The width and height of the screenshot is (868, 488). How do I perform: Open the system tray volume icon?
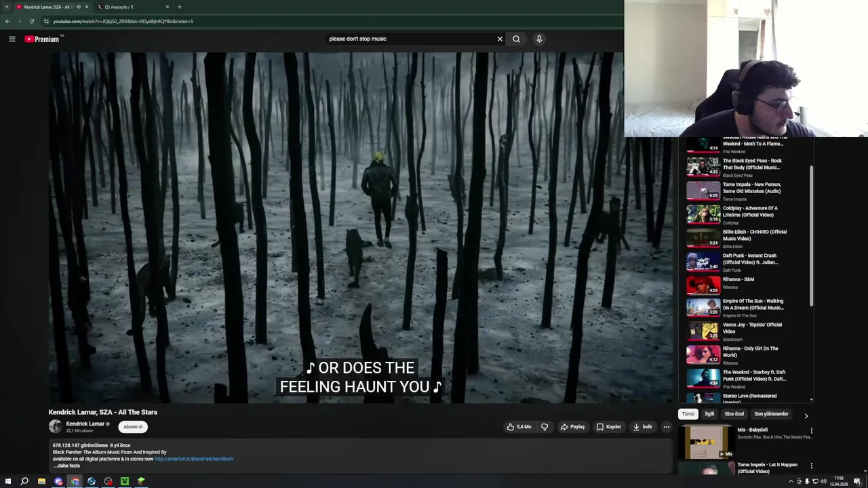click(823, 481)
